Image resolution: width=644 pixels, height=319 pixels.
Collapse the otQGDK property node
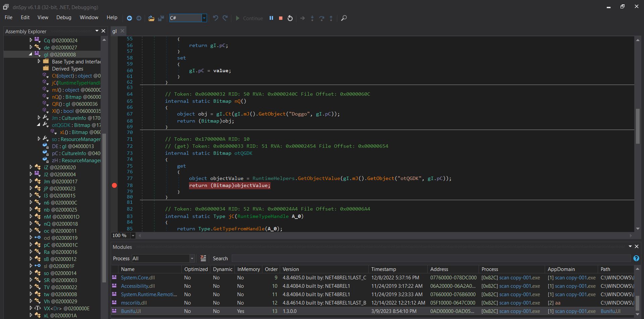point(39,125)
